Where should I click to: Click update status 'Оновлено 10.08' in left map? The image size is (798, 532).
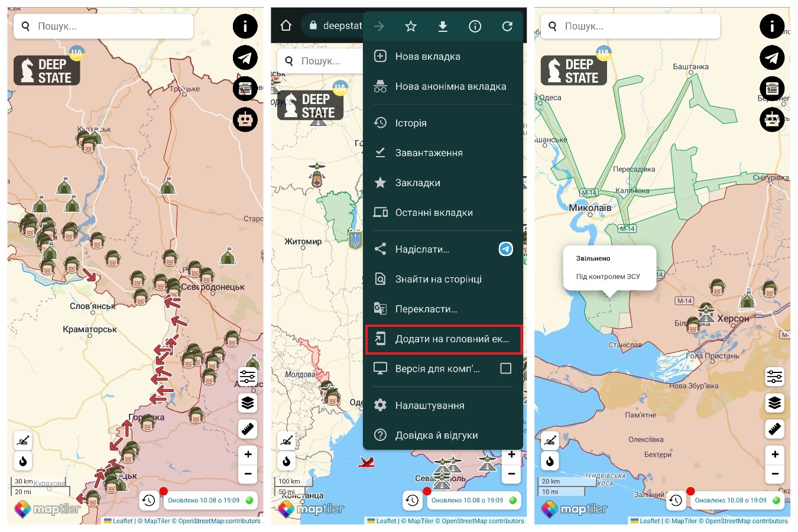pos(210,501)
